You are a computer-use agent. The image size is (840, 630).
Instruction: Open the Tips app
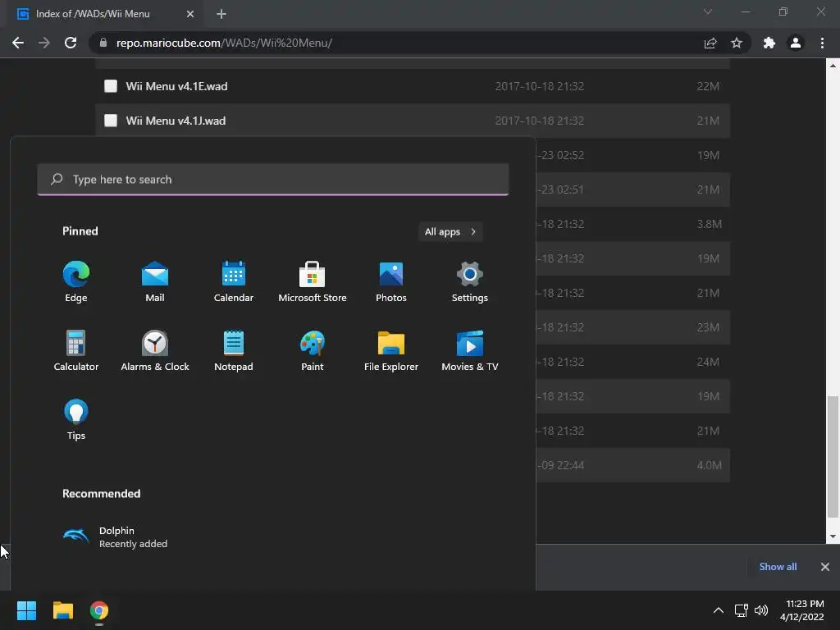(x=76, y=420)
